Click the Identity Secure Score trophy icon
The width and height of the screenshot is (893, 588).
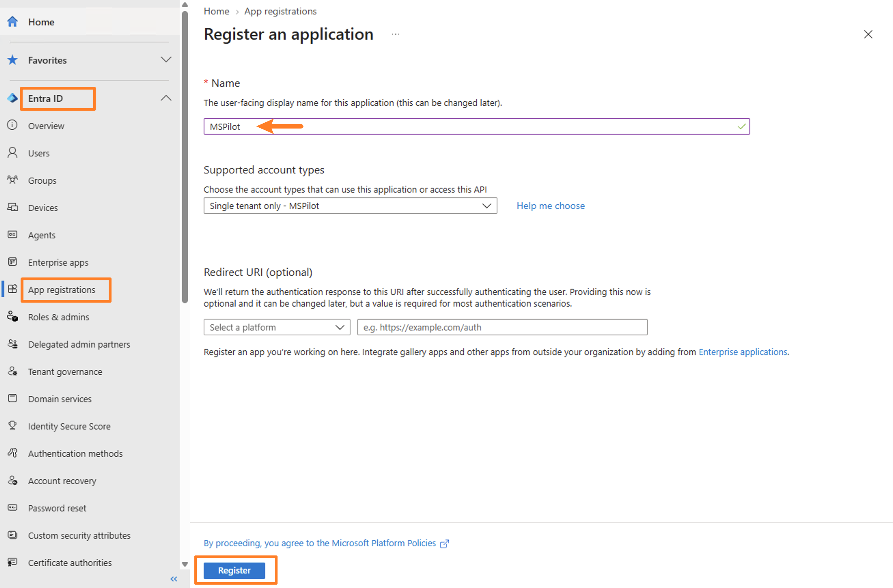(12, 425)
